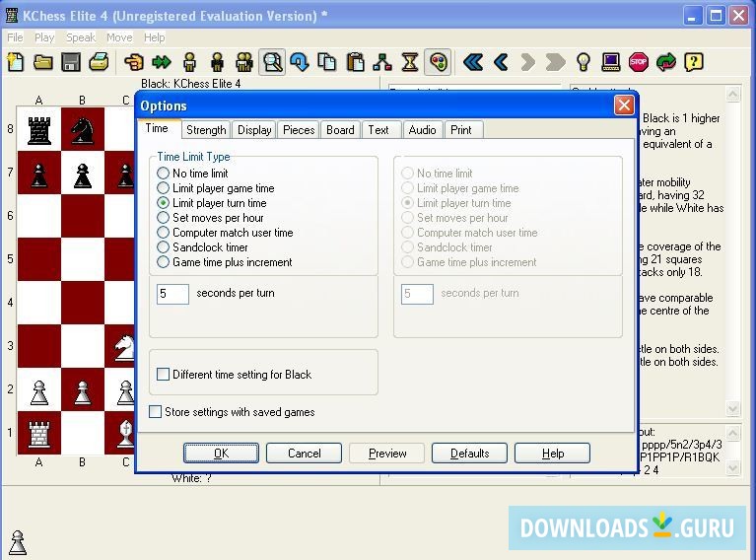
Task: Click the tree diagram toolbar icon
Action: pos(382,62)
